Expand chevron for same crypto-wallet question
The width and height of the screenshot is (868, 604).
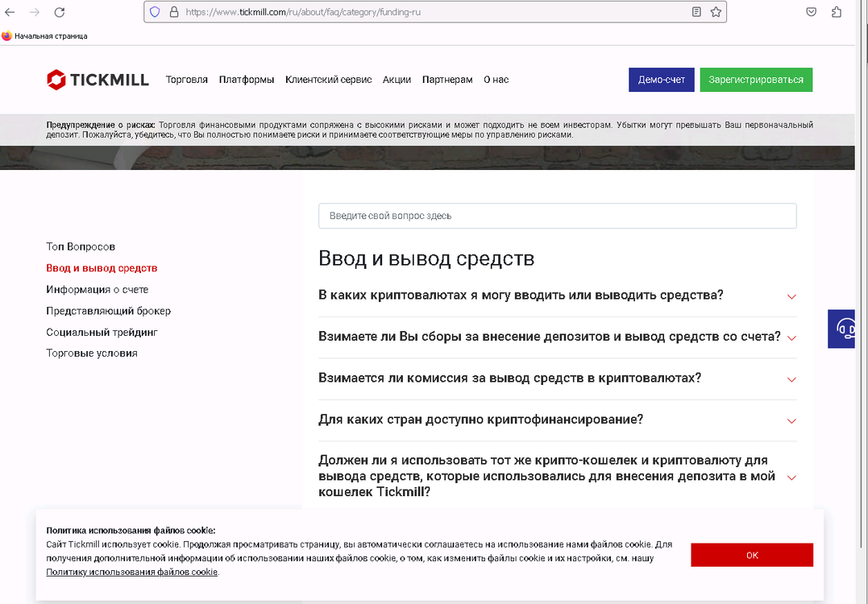pyautogui.click(x=791, y=478)
